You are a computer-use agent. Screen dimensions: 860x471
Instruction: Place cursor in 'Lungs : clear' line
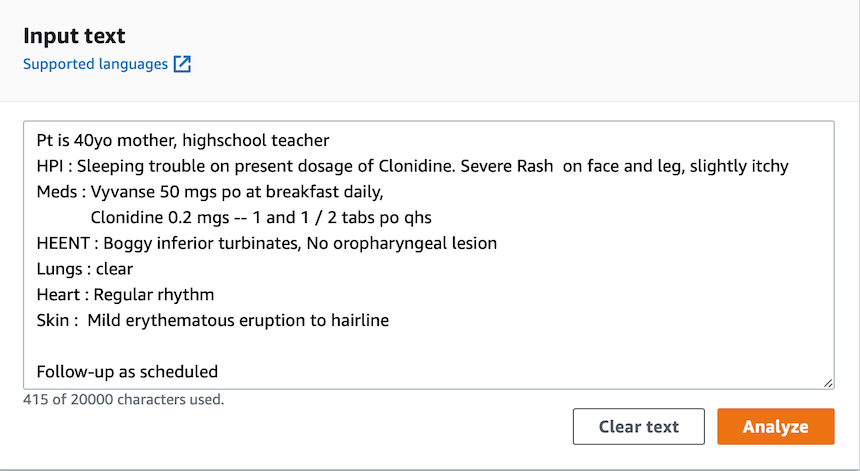click(85, 269)
